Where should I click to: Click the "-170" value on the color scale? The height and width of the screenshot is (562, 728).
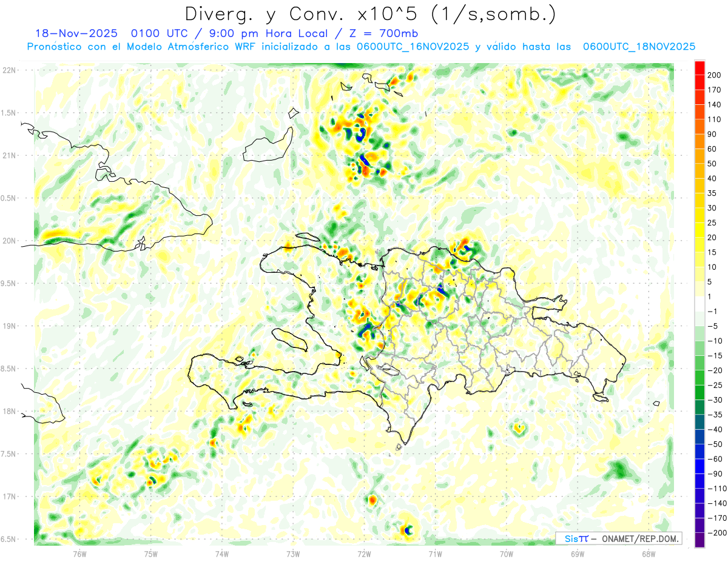click(718, 518)
